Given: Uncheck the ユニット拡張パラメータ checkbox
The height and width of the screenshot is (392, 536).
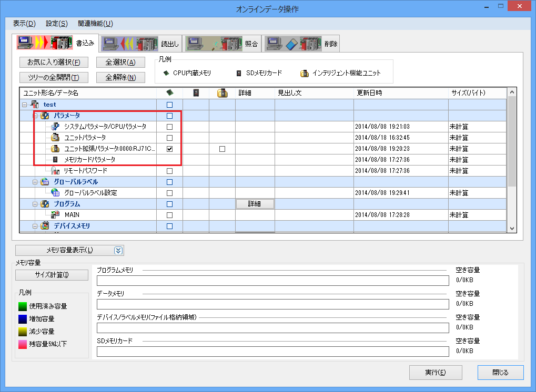Looking at the screenshot, I should (169, 148).
